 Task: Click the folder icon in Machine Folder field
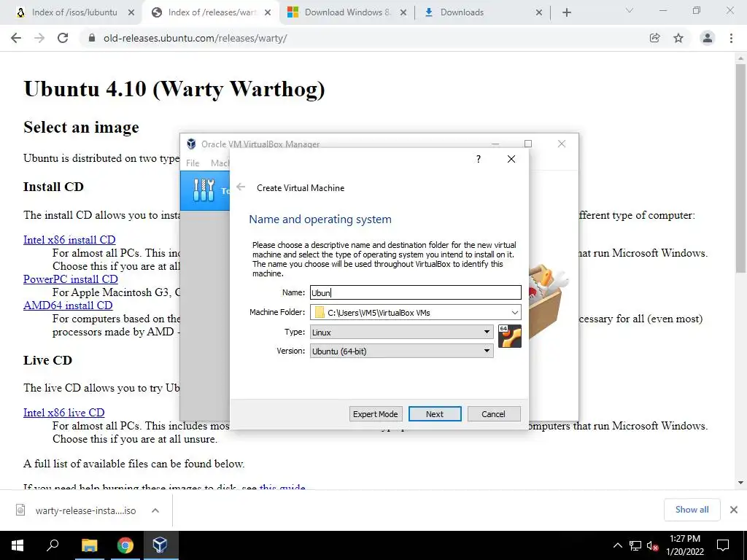(320, 313)
